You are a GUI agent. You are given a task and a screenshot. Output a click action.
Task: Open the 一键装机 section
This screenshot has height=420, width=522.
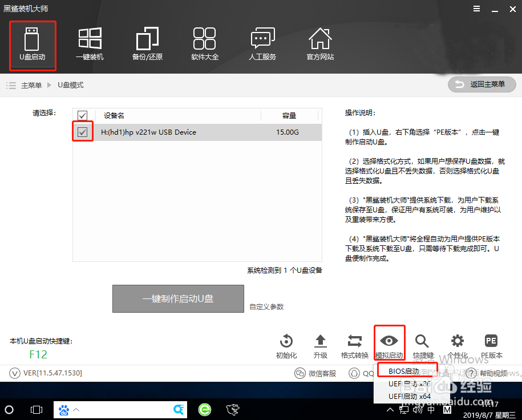pyautogui.click(x=90, y=45)
